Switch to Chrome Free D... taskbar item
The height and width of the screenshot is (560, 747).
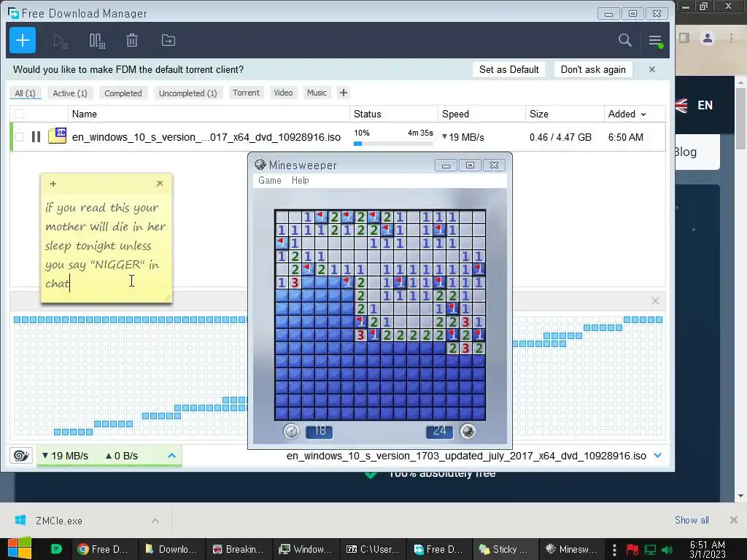coord(104,549)
